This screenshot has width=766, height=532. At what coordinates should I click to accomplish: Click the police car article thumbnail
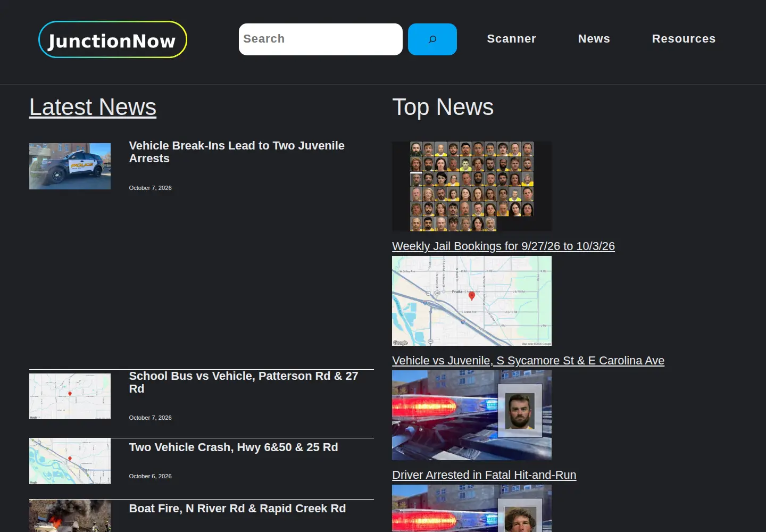click(70, 166)
